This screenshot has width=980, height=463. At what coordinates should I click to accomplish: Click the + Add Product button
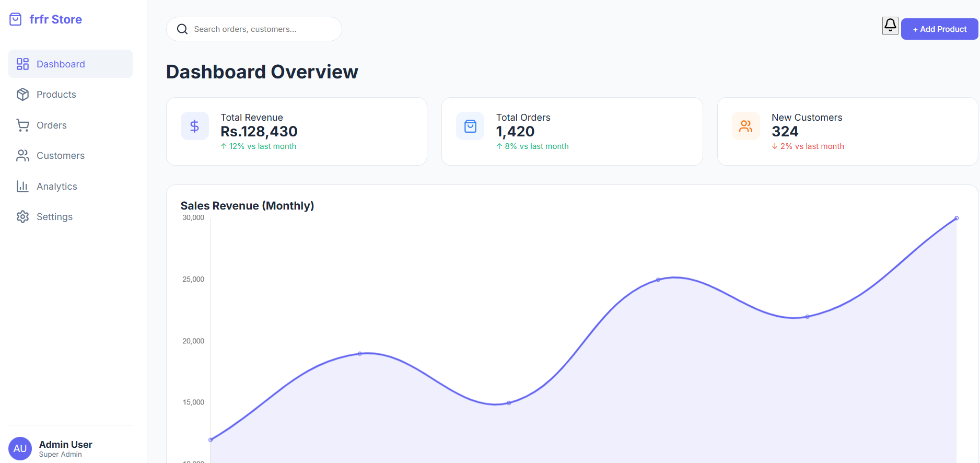(939, 29)
